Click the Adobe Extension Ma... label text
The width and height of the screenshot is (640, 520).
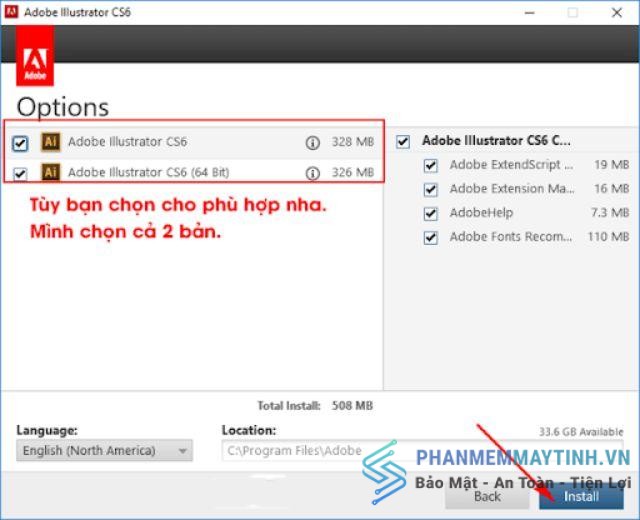(512, 189)
